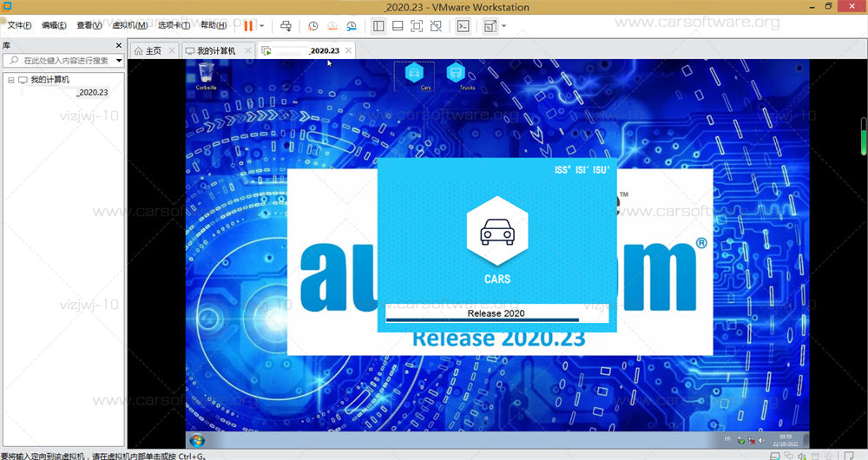
Task: Close the _2020.23 VM tab
Action: (x=348, y=51)
